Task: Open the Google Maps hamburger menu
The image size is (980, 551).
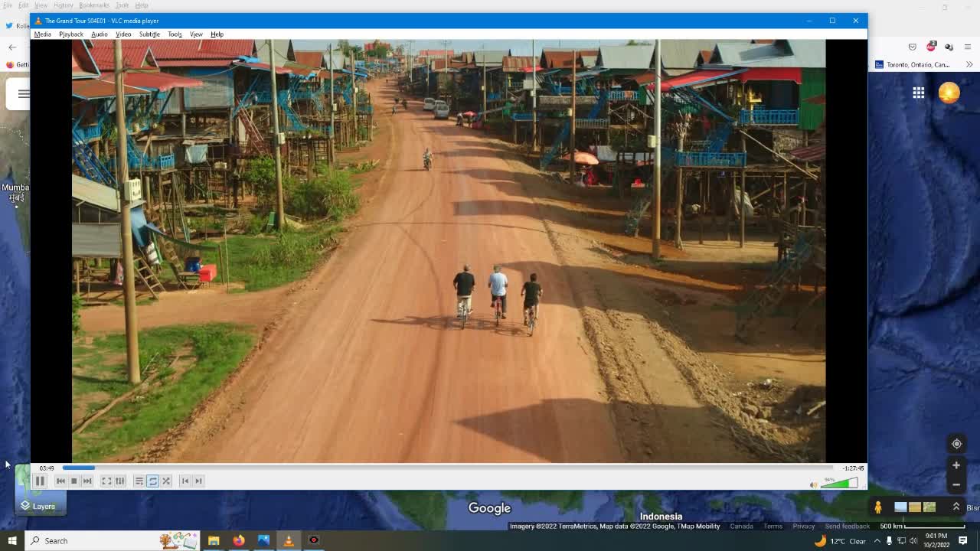Action: 23,94
